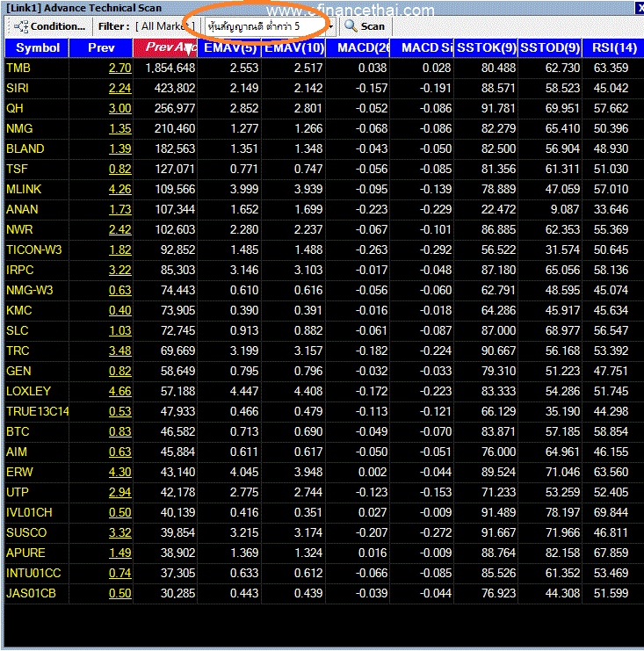644x651 pixels.
Task: Click LOXLEY EMAV(5) value 4.447
Action: click(x=244, y=391)
